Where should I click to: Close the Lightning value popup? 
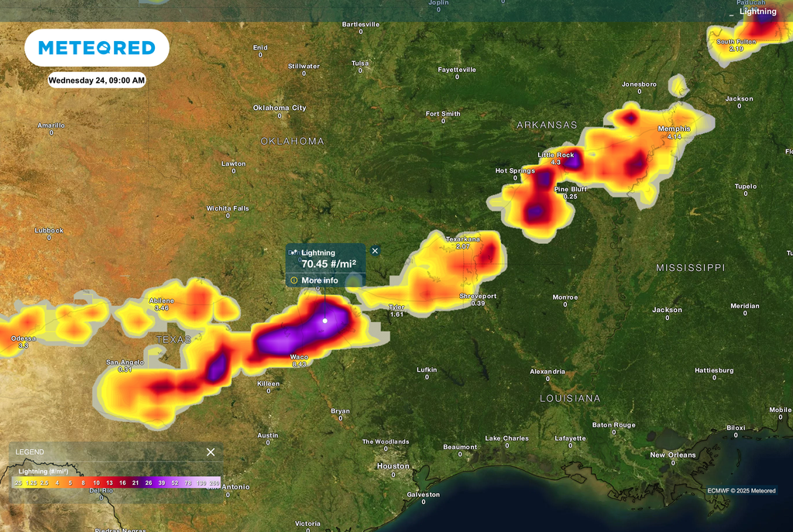[375, 249]
